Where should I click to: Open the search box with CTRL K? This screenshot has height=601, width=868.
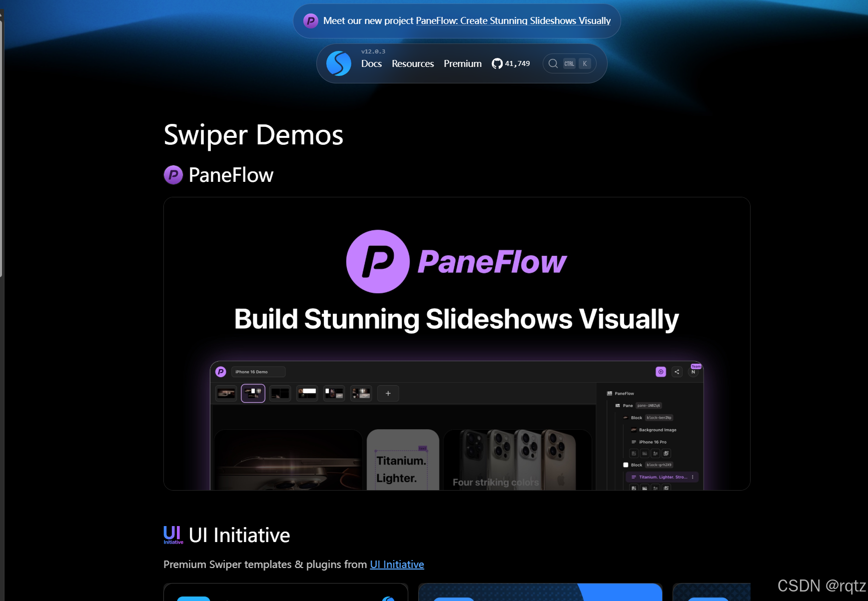pyautogui.click(x=569, y=63)
